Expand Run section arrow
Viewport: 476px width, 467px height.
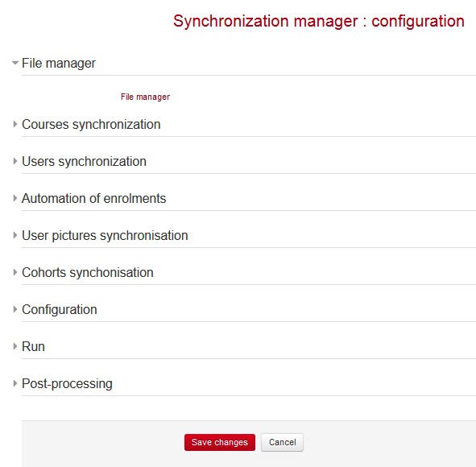coord(15,346)
